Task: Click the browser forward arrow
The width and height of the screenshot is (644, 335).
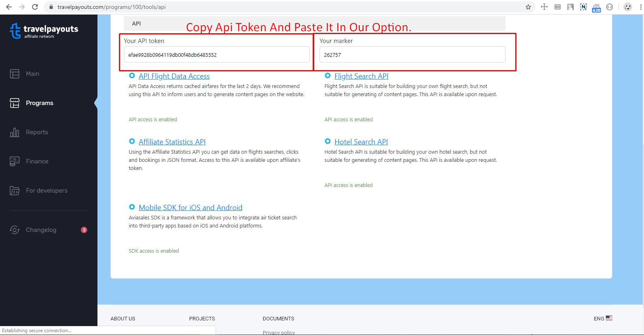Action: pyautogui.click(x=22, y=7)
